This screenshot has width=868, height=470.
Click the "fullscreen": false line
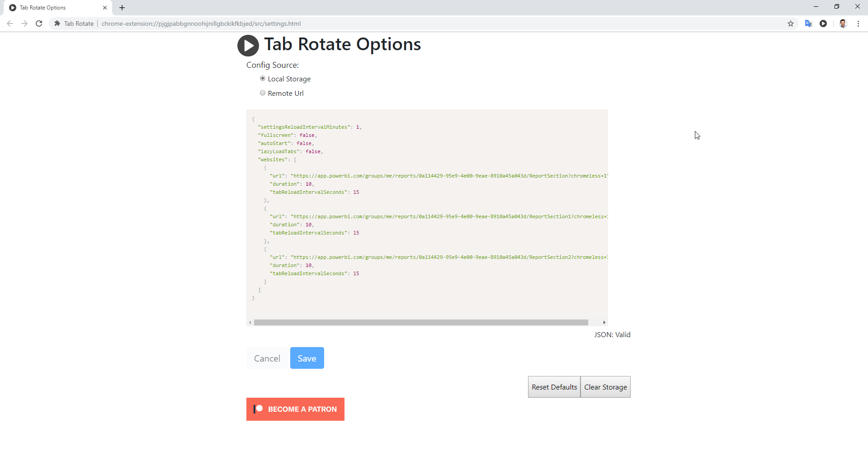[288, 136]
